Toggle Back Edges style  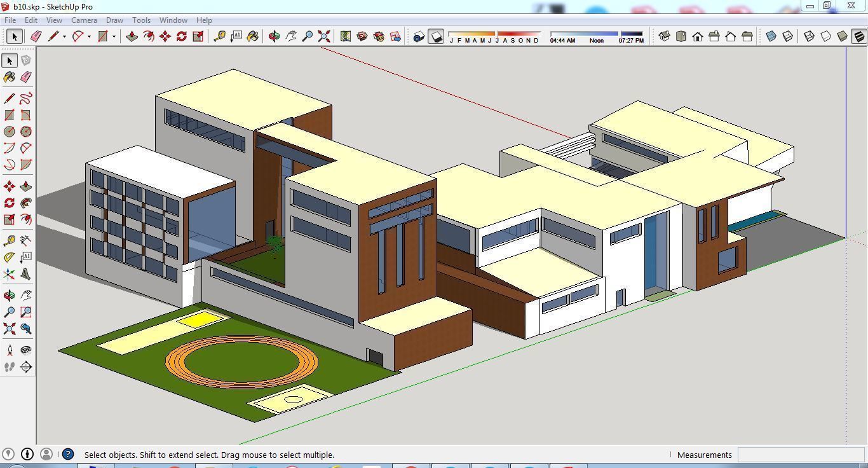point(787,36)
